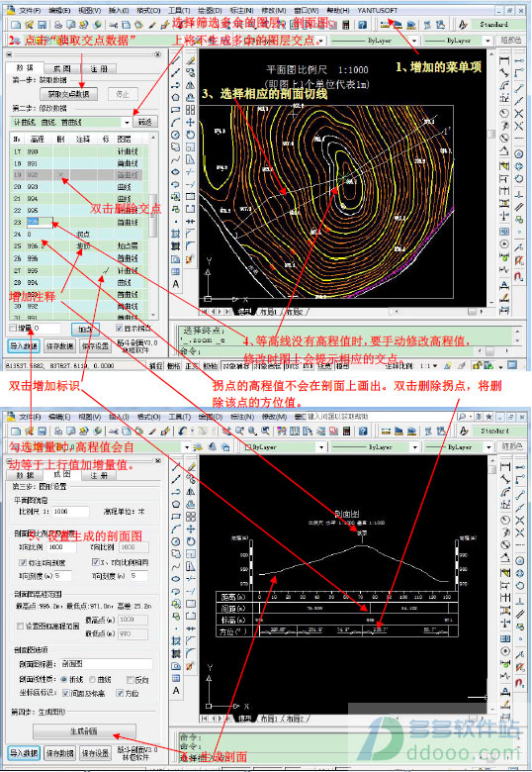The image size is (532, 772).
Task: Click 比例尺 1000 input field in bottom window
Action: click(x=71, y=512)
